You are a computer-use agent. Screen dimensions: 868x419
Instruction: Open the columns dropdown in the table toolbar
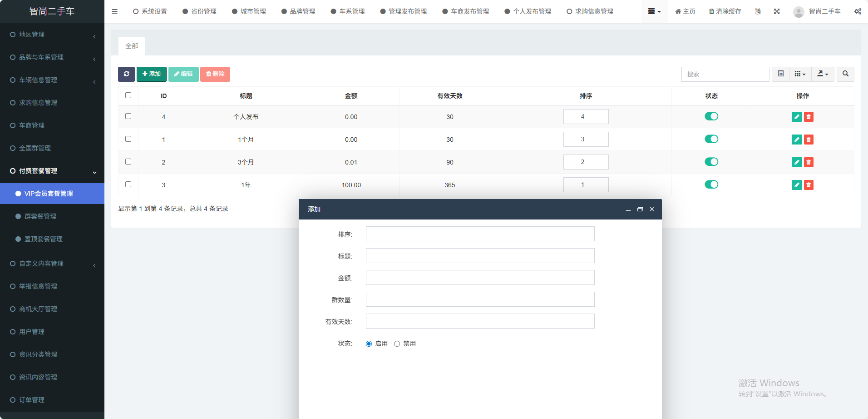800,74
